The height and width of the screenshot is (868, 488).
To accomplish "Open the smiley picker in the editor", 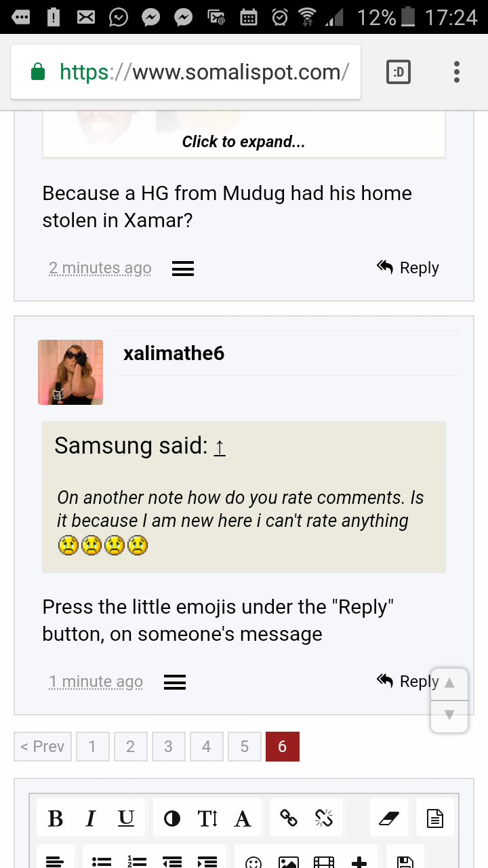I will (253, 863).
